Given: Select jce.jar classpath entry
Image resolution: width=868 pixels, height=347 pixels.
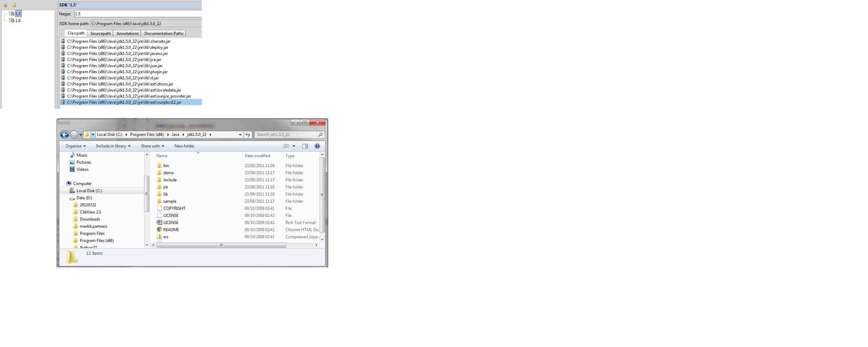Looking at the screenshot, I should (131, 59).
